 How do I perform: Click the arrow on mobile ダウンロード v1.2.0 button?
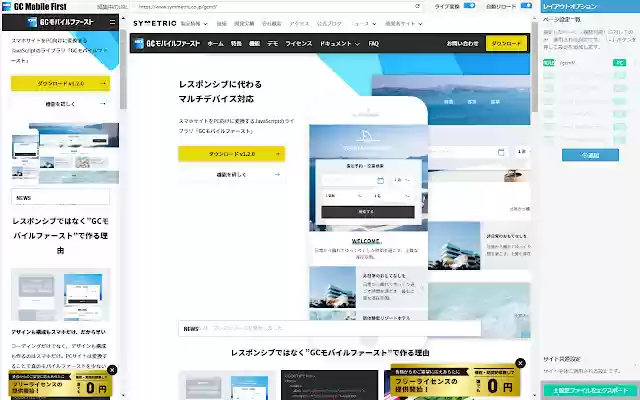tap(103, 83)
